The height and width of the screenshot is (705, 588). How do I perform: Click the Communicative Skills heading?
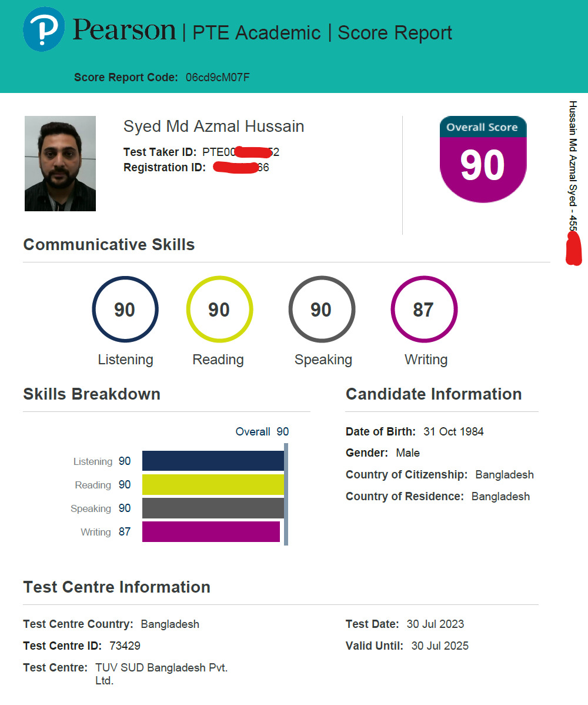(x=109, y=245)
